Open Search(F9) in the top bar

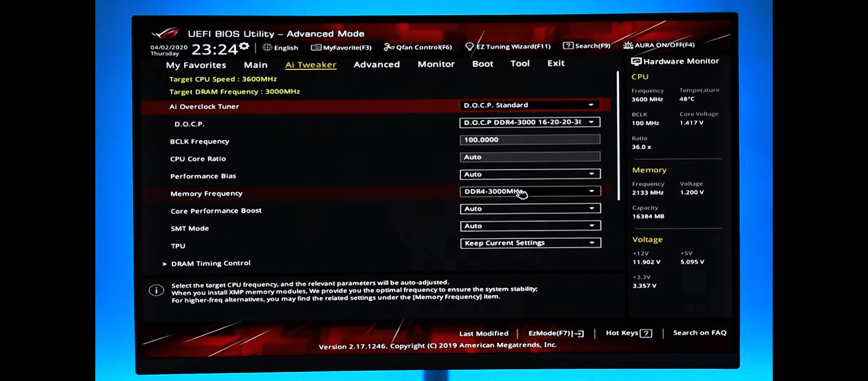586,46
